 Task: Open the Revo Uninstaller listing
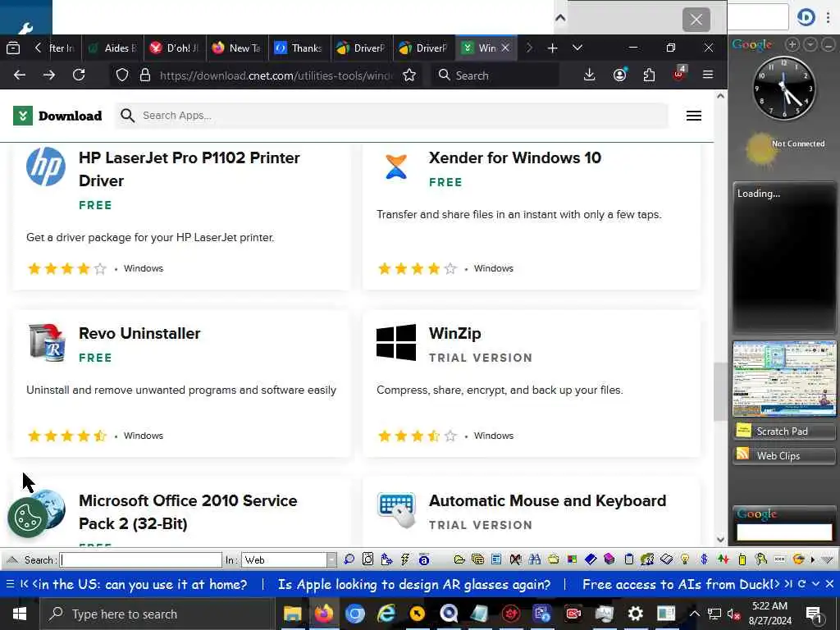tap(139, 333)
